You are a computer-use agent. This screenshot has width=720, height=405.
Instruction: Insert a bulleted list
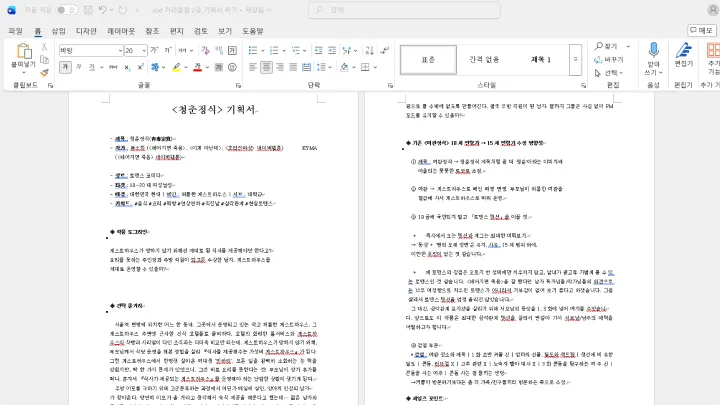253,50
